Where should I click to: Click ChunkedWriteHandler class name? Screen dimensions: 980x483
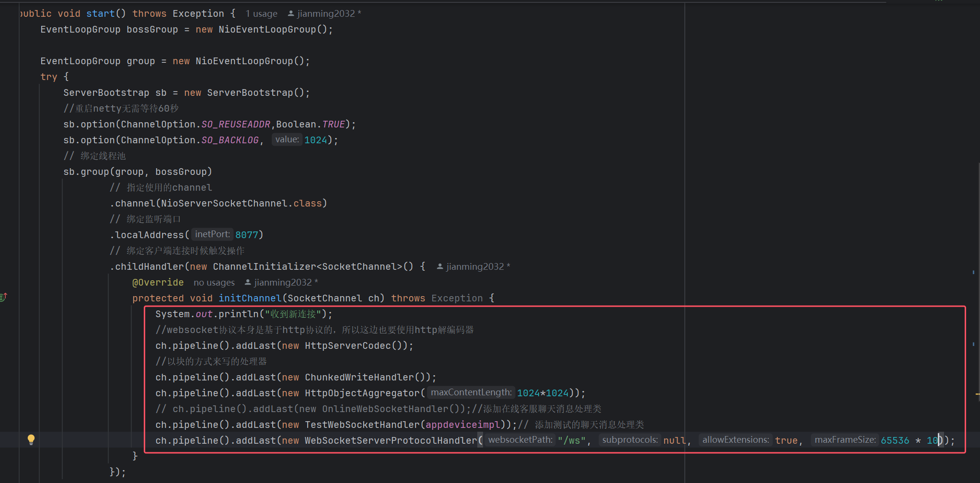359,378
